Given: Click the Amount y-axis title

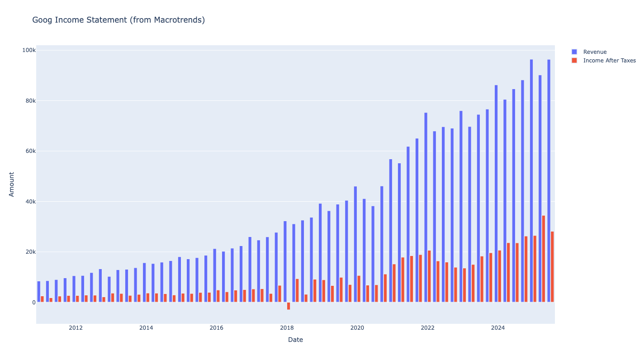Looking at the screenshot, I should pyautogui.click(x=12, y=184).
